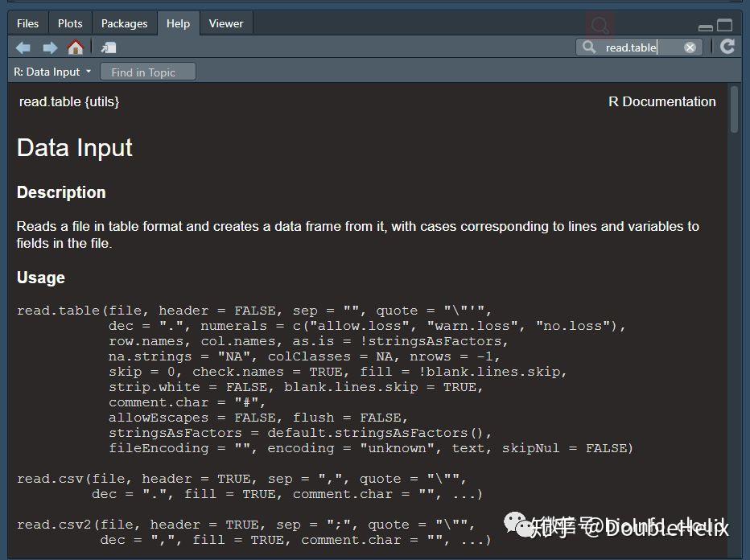Click the help page vertical scrollbar thumb
Viewport: 750px width, 560px height.
coord(734,109)
